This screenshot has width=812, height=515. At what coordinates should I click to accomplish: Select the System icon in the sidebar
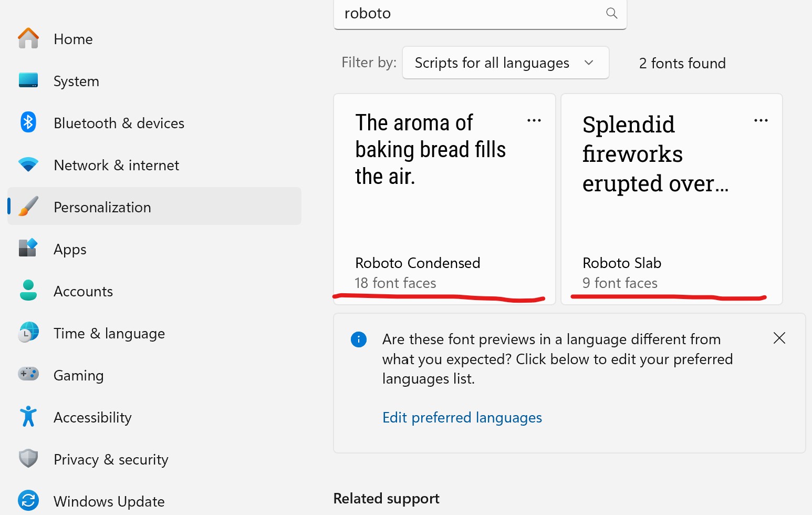tap(28, 80)
